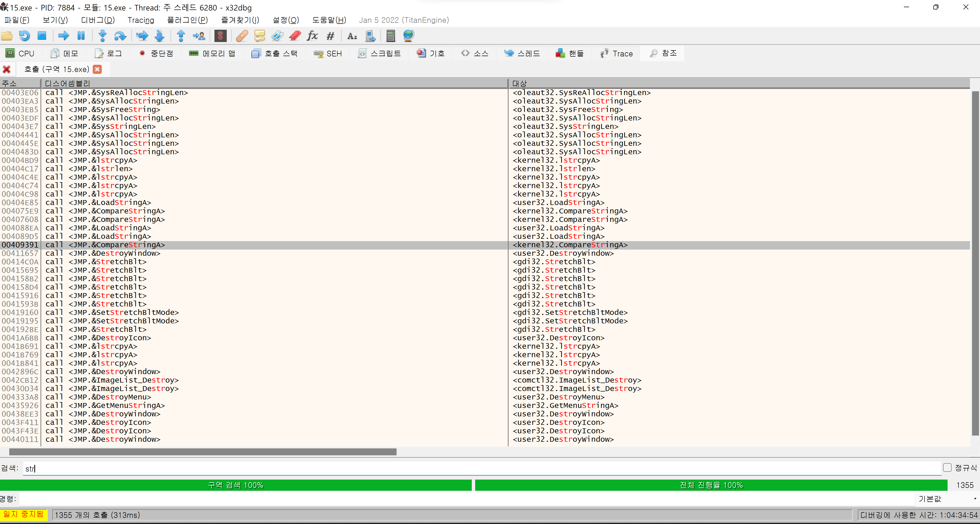Switch to the 핸들 tab
Image resolution: width=980 pixels, height=524 pixels.
click(570, 53)
